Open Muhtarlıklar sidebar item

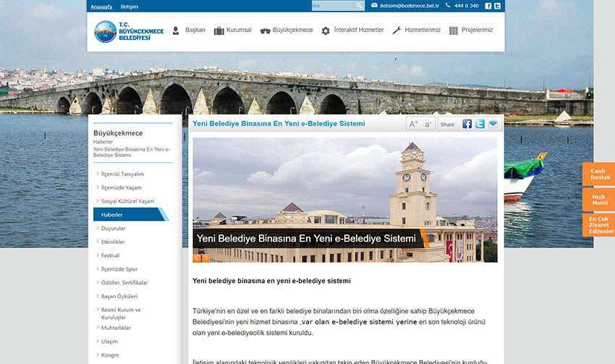[116, 328]
